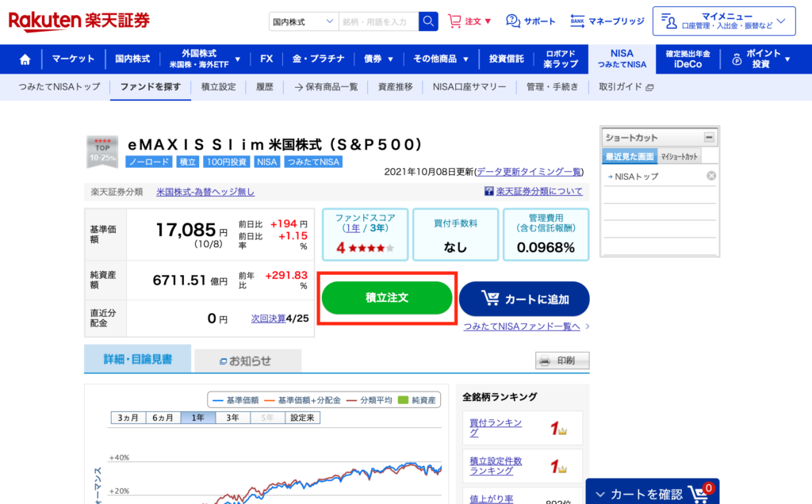This screenshot has width=812, height=504.
Task: Select マイショートカット tab
Action: (679, 156)
